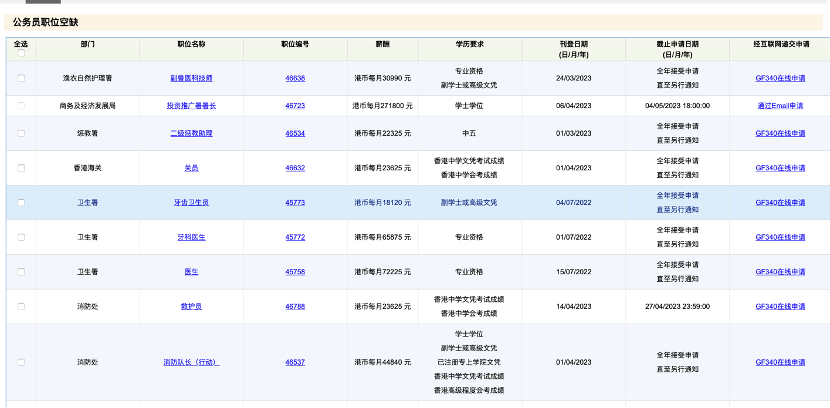
Task: Tick the checkbox for 香港海关 row
Action: point(21,168)
